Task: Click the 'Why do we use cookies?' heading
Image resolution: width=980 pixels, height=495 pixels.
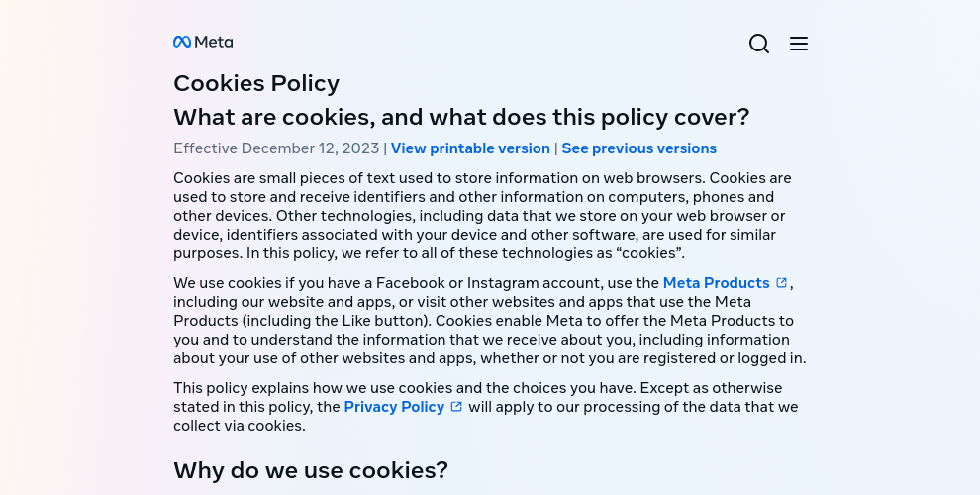Action: [311, 470]
